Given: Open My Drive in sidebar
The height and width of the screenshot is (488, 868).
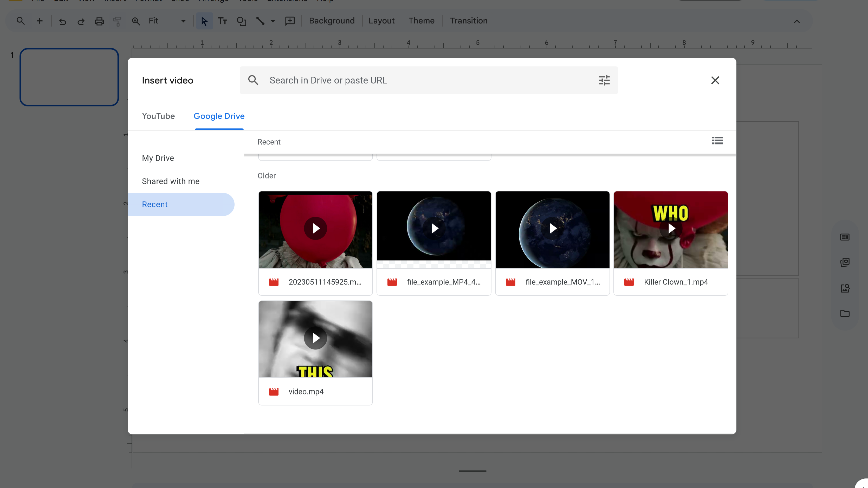Looking at the screenshot, I should (x=158, y=158).
